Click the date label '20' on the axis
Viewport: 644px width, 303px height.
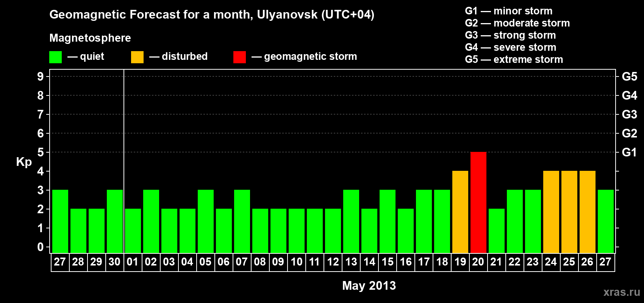(x=478, y=262)
